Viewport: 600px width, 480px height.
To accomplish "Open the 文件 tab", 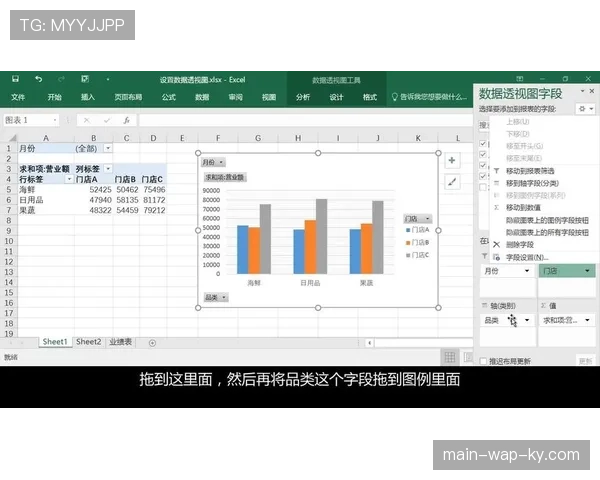I will [18, 97].
